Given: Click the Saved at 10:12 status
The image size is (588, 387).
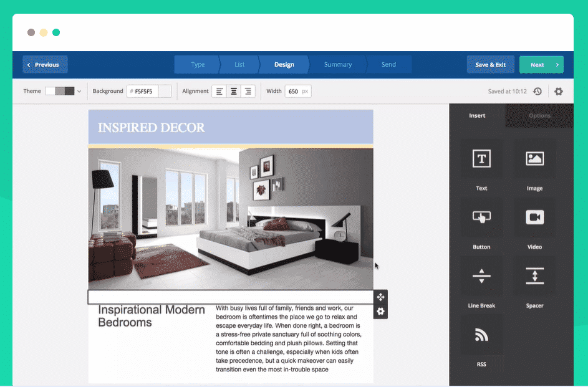Looking at the screenshot, I should point(507,91).
